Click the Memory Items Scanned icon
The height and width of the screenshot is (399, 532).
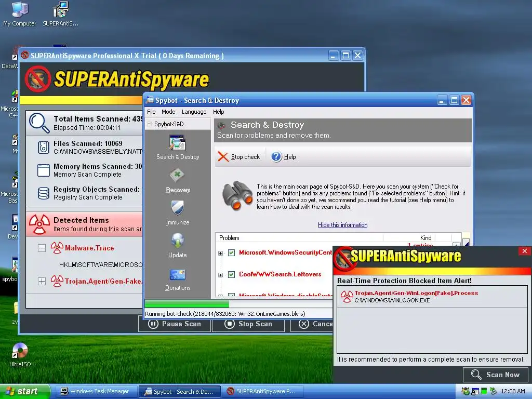pyautogui.click(x=44, y=170)
